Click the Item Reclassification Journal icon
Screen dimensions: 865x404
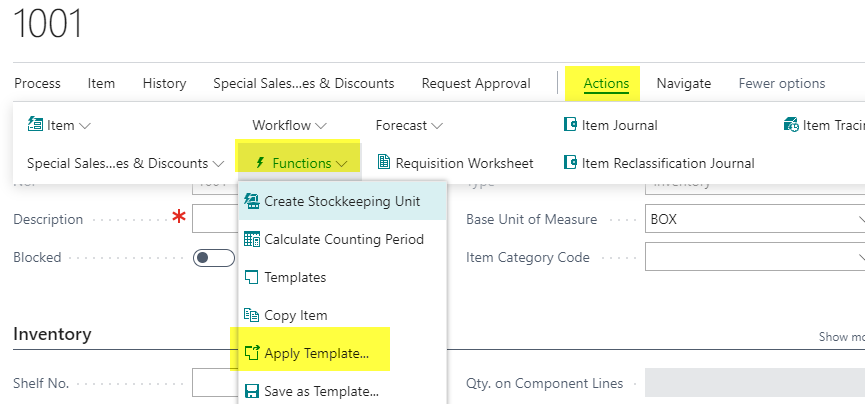tap(570, 163)
